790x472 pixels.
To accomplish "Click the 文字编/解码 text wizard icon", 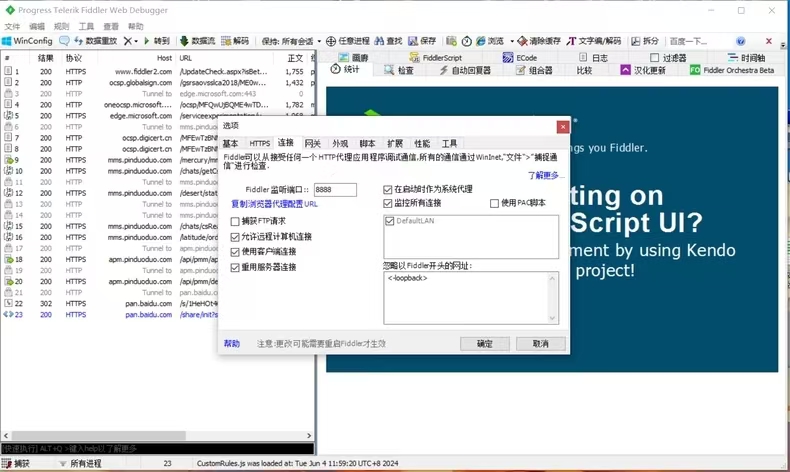I will 571,41.
